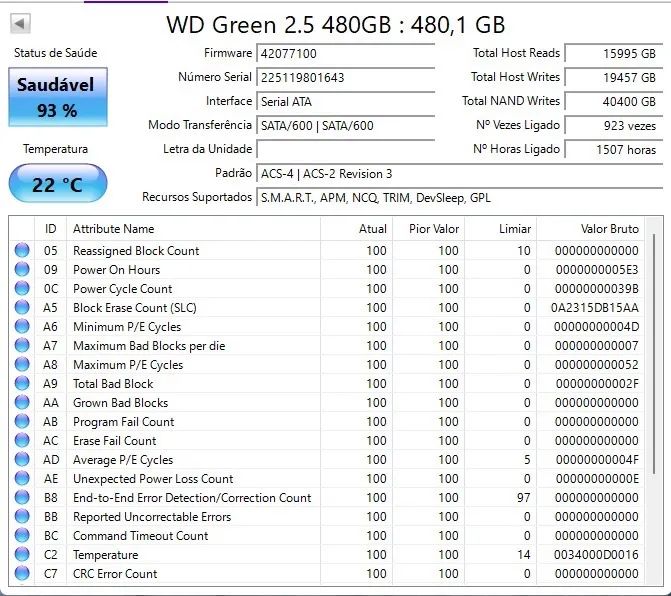
Task: Click threshold value 97 in End-to-End row
Action: (523, 498)
